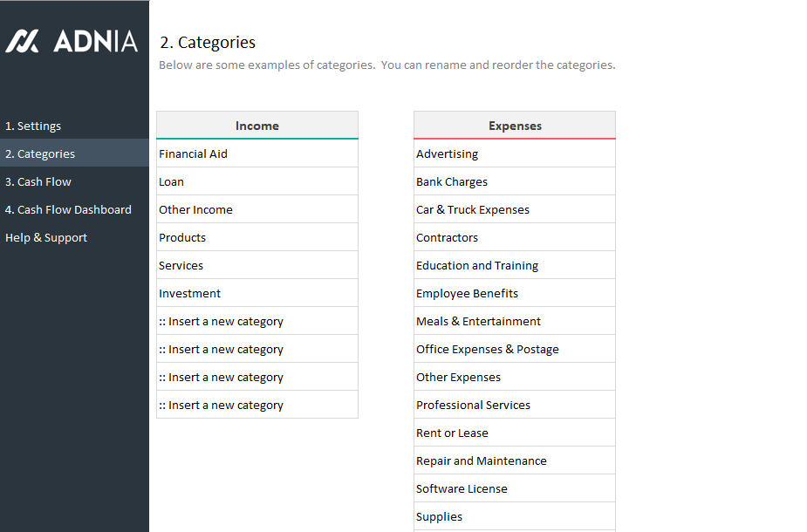Select the Financial Aid income cell
Image resolution: width=807 pixels, height=532 pixels.
point(256,154)
